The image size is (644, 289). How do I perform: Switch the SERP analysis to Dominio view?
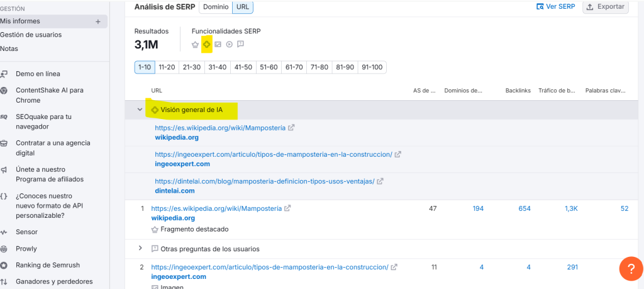(215, 7)
